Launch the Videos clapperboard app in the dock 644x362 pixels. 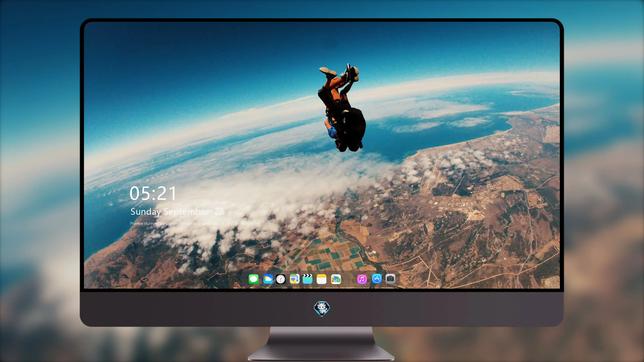click(308, 279)
